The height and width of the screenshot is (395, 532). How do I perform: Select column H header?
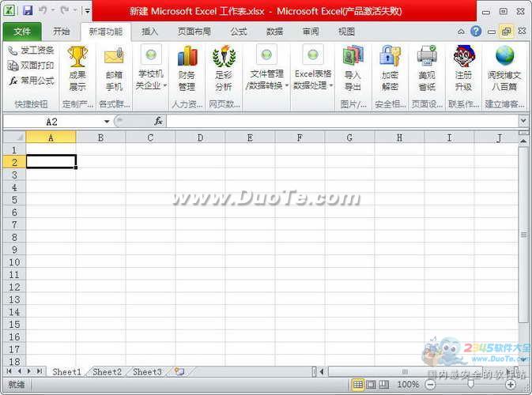(x=400, y=137)
